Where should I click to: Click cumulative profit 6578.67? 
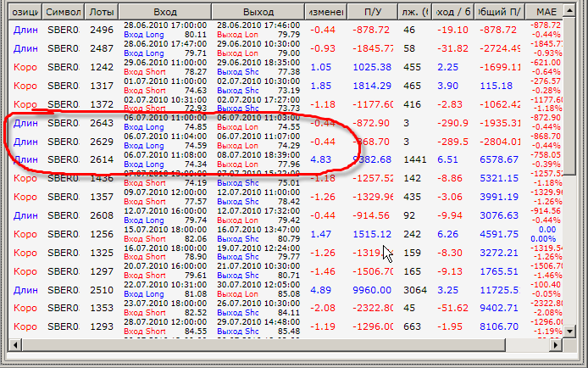499,159
